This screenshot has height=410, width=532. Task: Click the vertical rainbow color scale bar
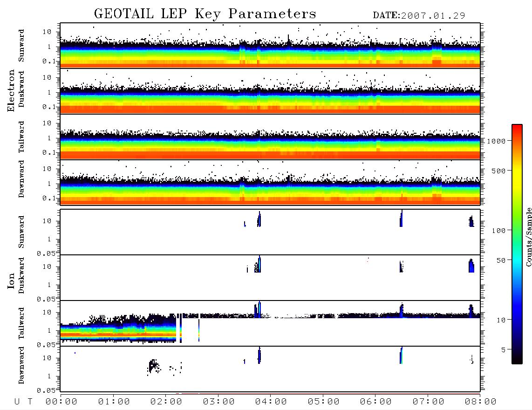pos(517,244)
